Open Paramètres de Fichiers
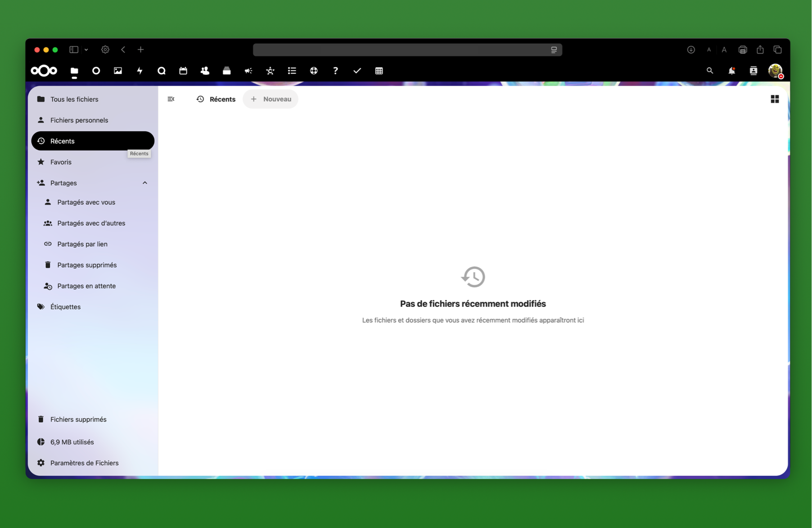 (84, 463)
